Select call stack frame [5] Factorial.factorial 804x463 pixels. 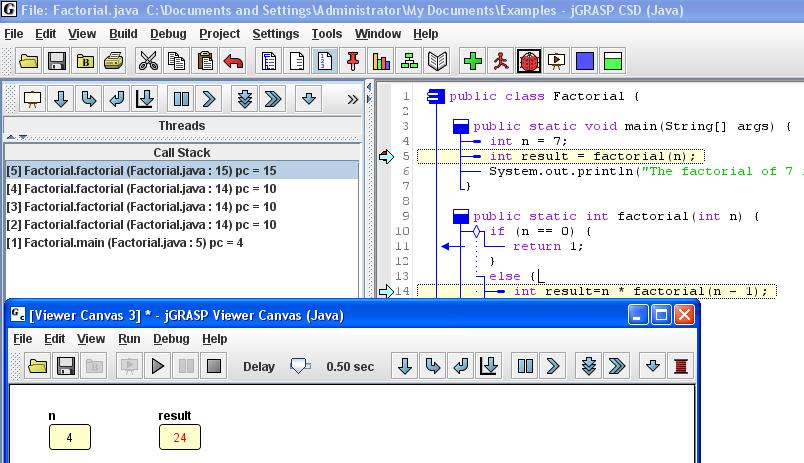click(182, 170)
